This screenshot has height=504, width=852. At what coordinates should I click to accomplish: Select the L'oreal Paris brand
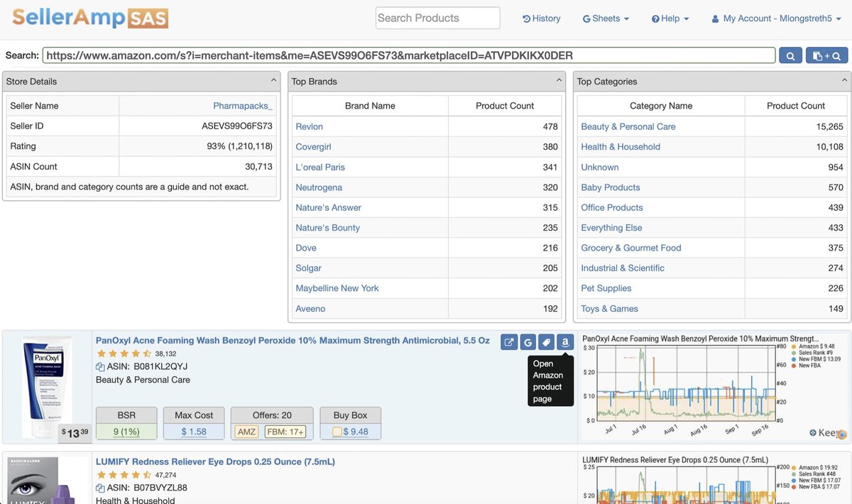[x=320, y=167]
